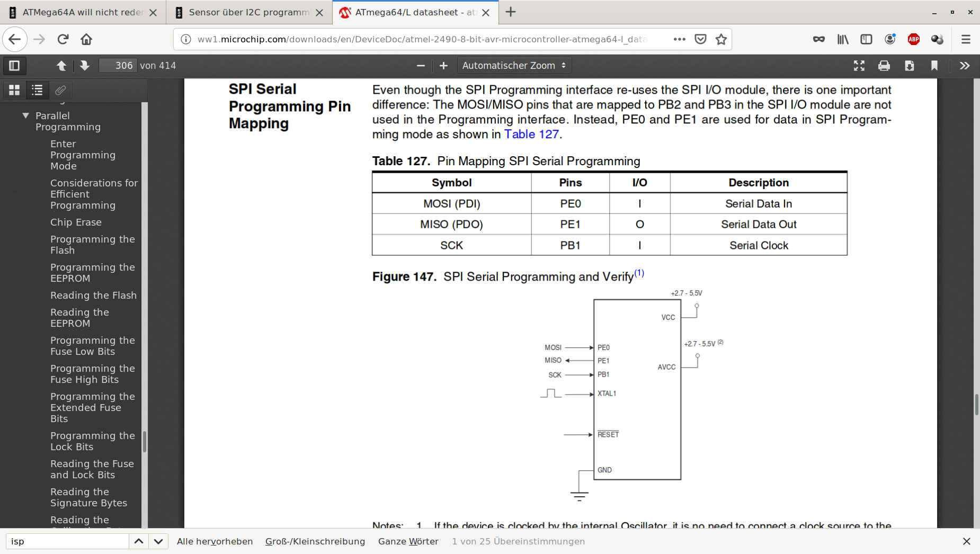Follow the Table 127 link
Viewport: 980px width, 554px height.
coord(531,134)
